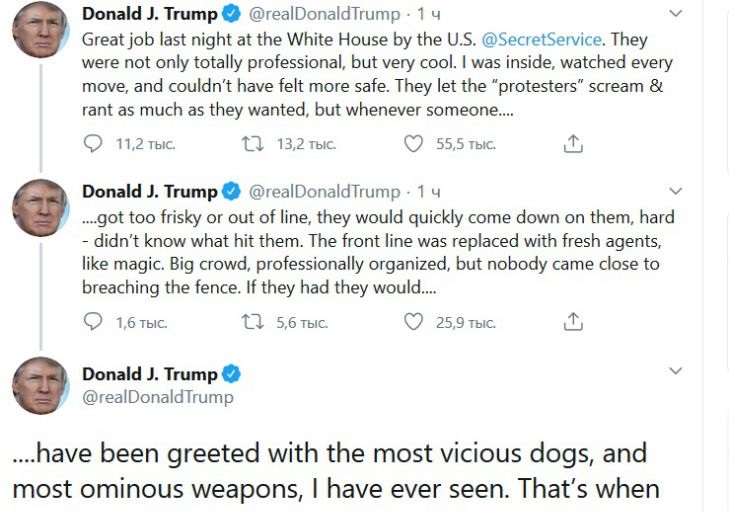Like the tweet with 25,9 тыс. likes
729x511 pixels.
tap(413, 322)
